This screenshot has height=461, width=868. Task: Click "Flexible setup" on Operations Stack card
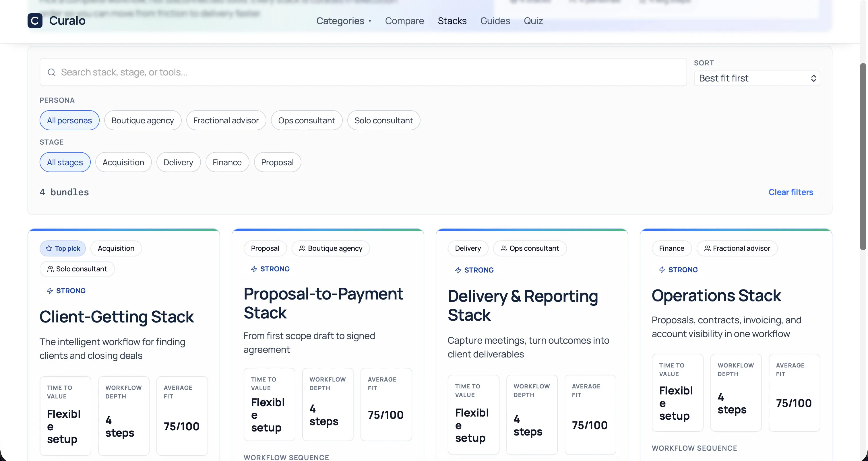coord(676,403)
